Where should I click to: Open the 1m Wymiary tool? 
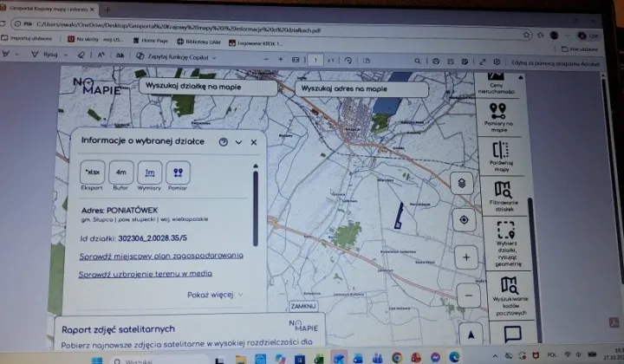pos(150,172)
